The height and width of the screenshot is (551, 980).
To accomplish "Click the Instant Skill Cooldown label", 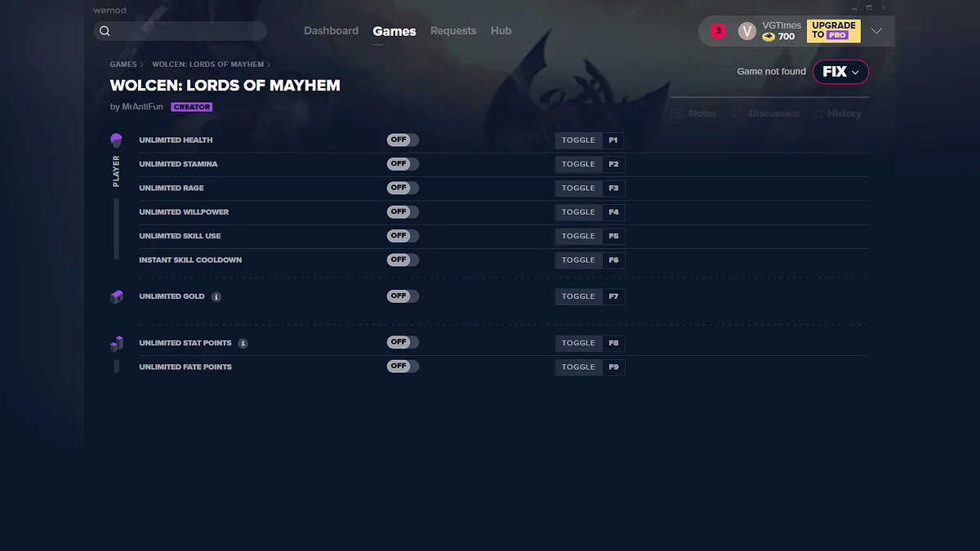I will (190, 260).
